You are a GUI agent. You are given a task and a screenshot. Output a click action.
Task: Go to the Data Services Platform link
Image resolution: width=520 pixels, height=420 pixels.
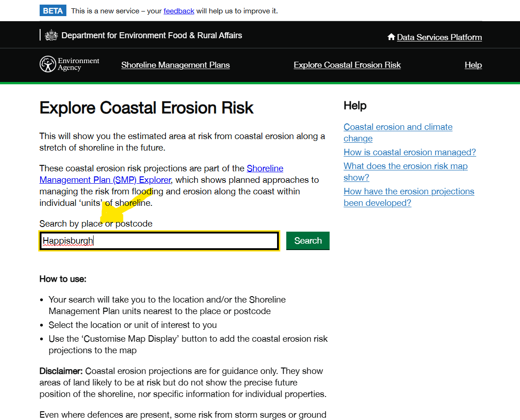click(x=439, y=37)
